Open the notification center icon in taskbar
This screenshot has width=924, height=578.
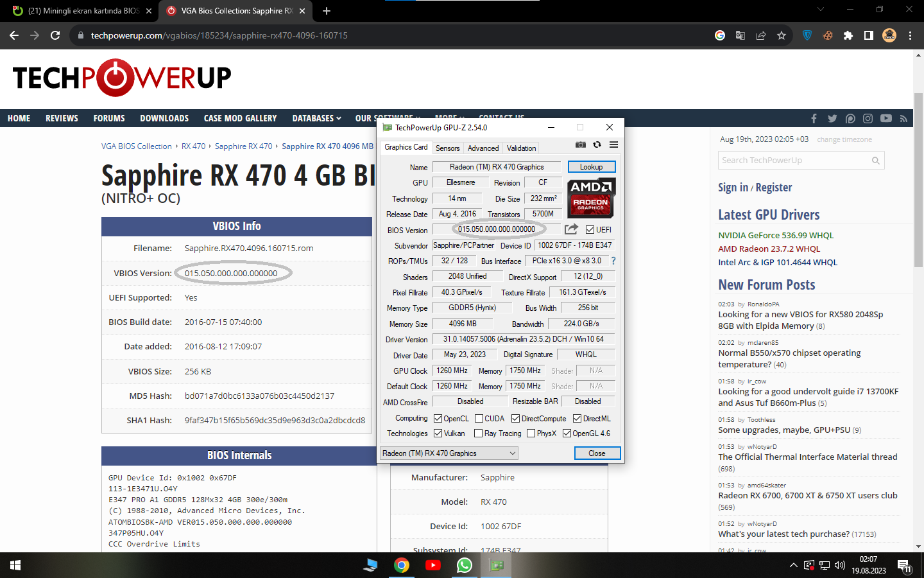tap(904, 566)
